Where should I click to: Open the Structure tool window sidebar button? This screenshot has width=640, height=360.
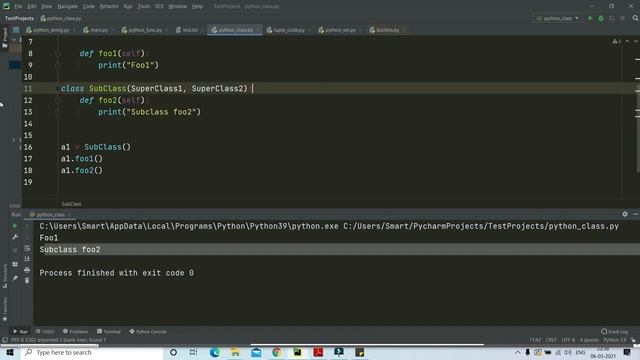(4, 276)
